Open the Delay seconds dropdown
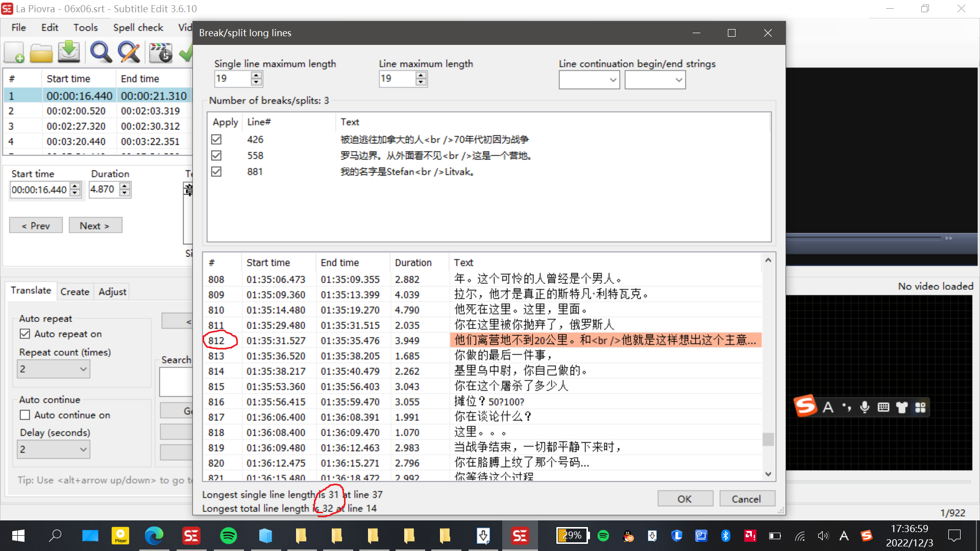 click(53, 449)
